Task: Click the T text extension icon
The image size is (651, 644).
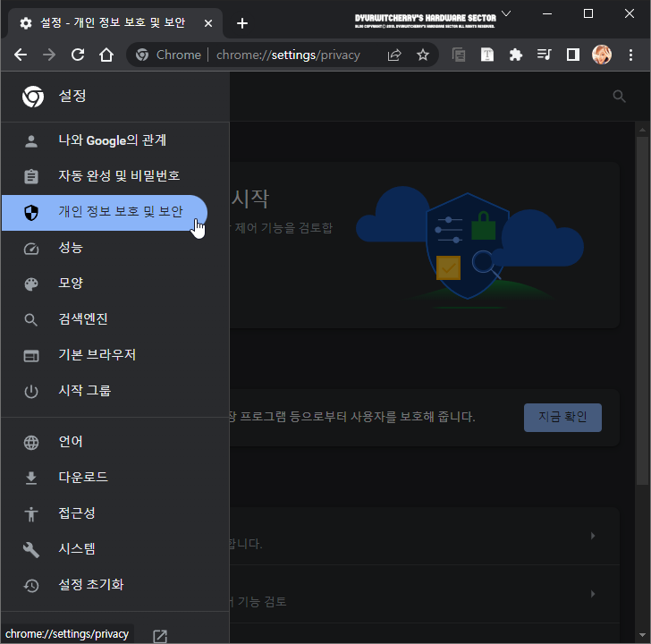Action: tap(487, 55)
